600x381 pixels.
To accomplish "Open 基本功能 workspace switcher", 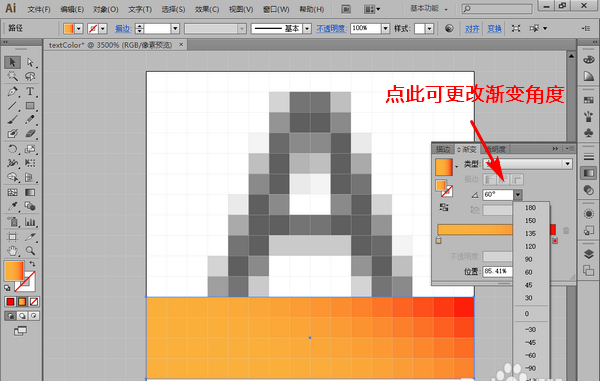I will (429, 8).
